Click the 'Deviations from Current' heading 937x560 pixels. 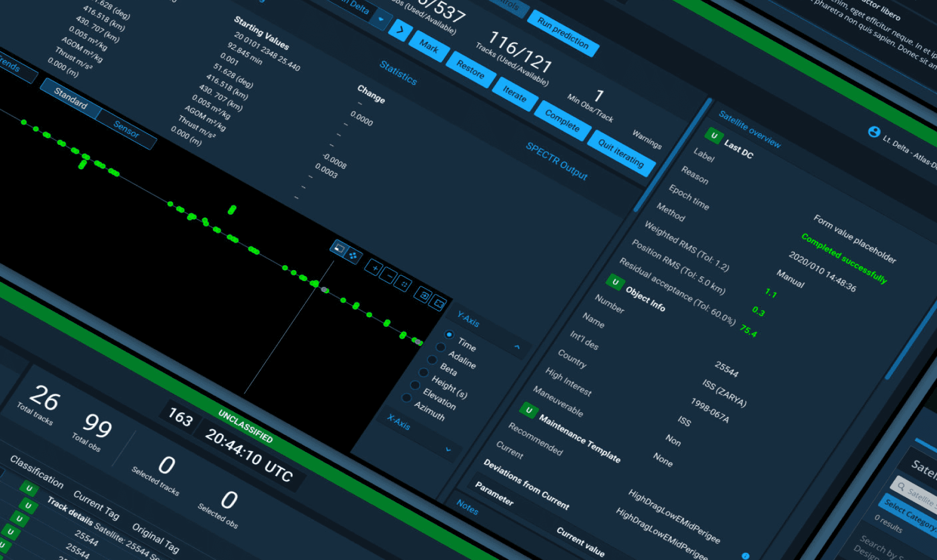(x=526, y=483)
